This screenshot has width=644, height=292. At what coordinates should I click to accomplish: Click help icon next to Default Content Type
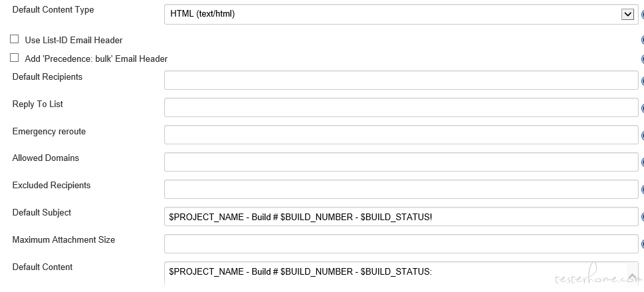coord(642,14)
